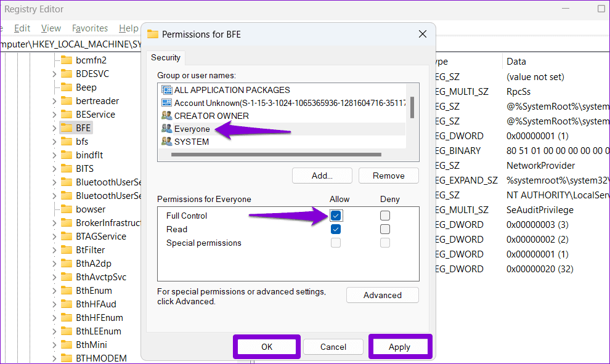Uncheck Allow for Full Control
Image resolution: width=610 pixels, height=364 pixels.
[x=336, y=216]
